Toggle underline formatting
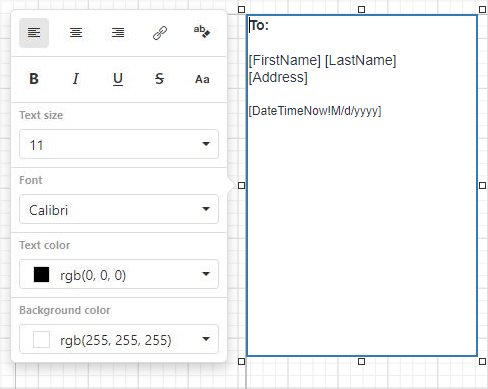 pos(118,79)
